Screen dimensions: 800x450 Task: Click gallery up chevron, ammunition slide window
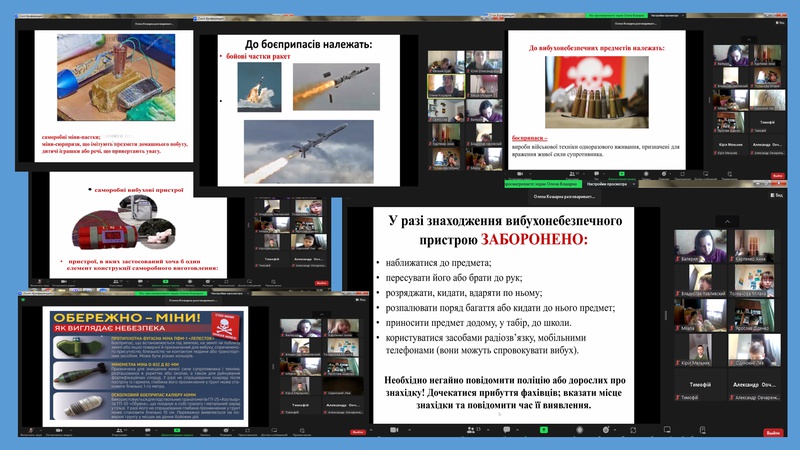(749, 40)
